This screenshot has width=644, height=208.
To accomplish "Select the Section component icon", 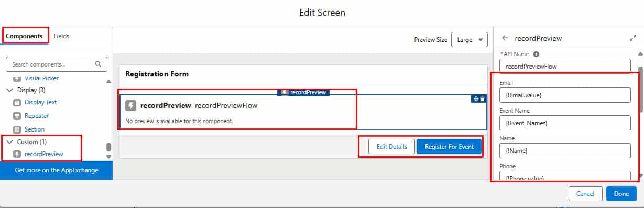I will point(17,129).
